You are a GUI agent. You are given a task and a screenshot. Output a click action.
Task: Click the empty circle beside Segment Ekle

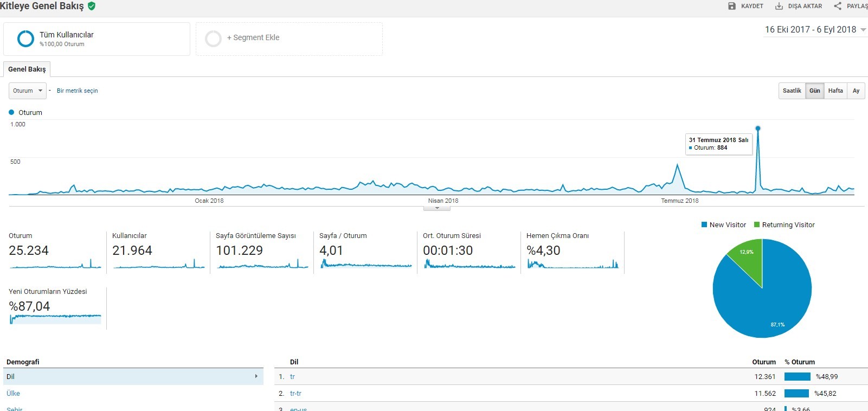pos(213,38)
